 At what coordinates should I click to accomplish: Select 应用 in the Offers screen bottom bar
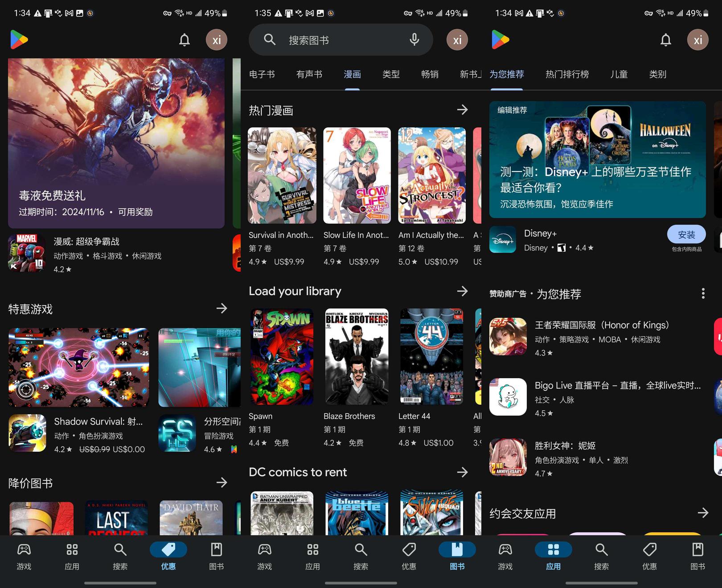72,556
